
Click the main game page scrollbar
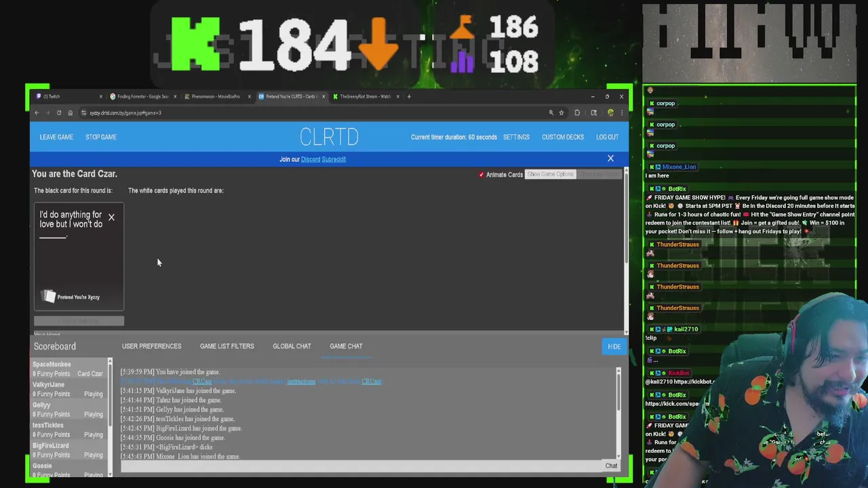click(626, 217)
